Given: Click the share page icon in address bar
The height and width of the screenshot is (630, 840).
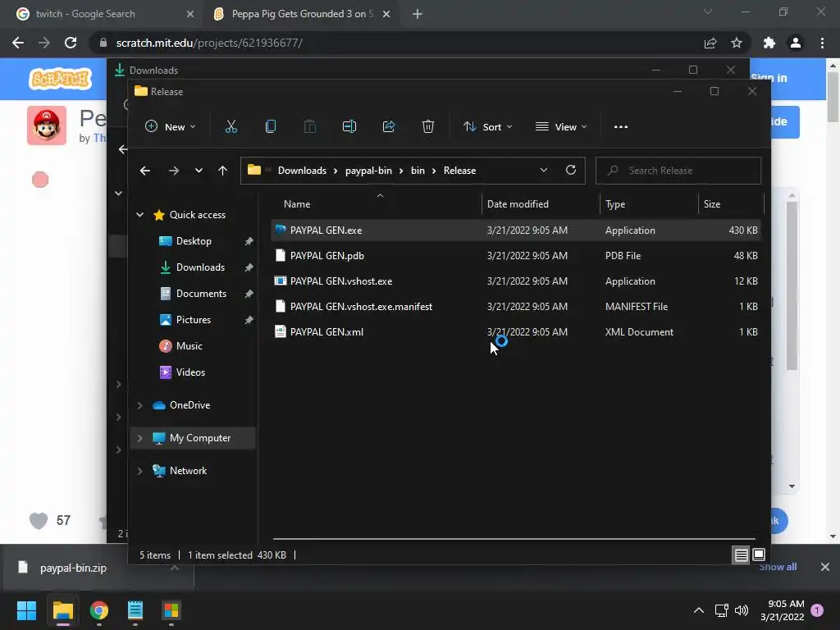Looking at the screenshot, I should click(710, 43).
